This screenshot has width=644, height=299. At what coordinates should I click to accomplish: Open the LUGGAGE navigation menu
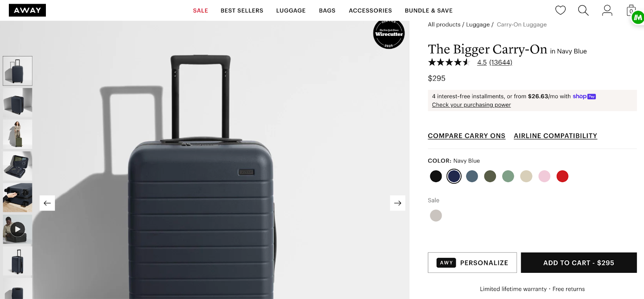[x=291, y=10]
